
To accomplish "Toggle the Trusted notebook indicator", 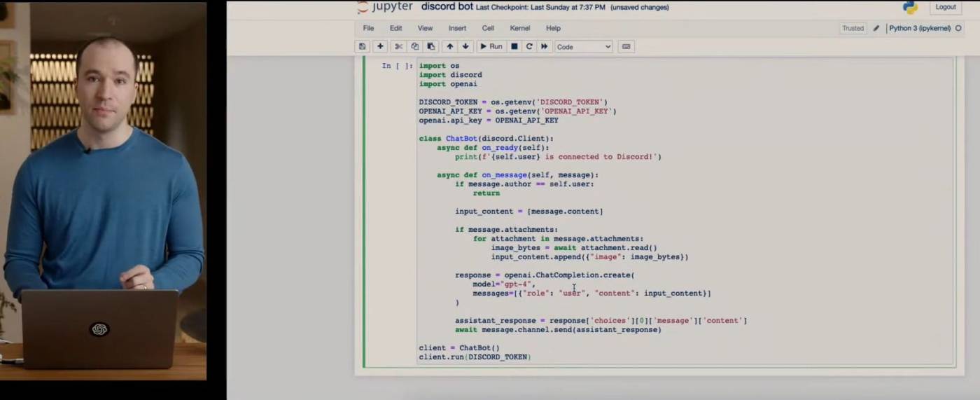I will click(x=853, y=29).
